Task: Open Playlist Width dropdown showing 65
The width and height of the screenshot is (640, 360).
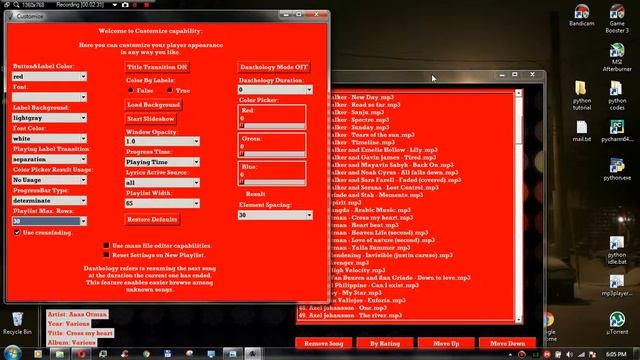Action: (x=162, y=203)
